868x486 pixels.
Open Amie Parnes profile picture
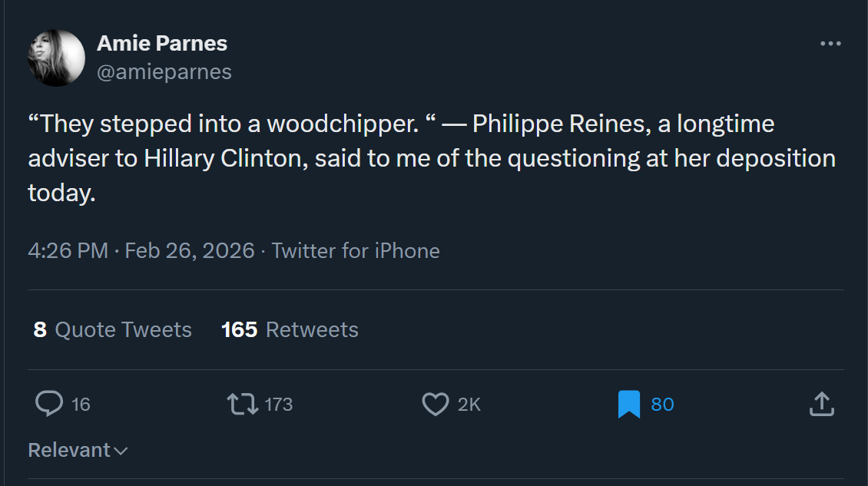tap(56, 58)
